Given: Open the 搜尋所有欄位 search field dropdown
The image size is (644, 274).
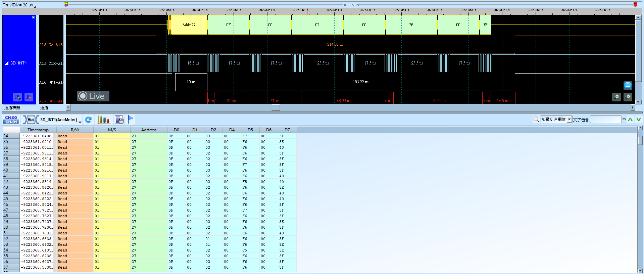Looking at the screenshot, I should tap(569, 119).
